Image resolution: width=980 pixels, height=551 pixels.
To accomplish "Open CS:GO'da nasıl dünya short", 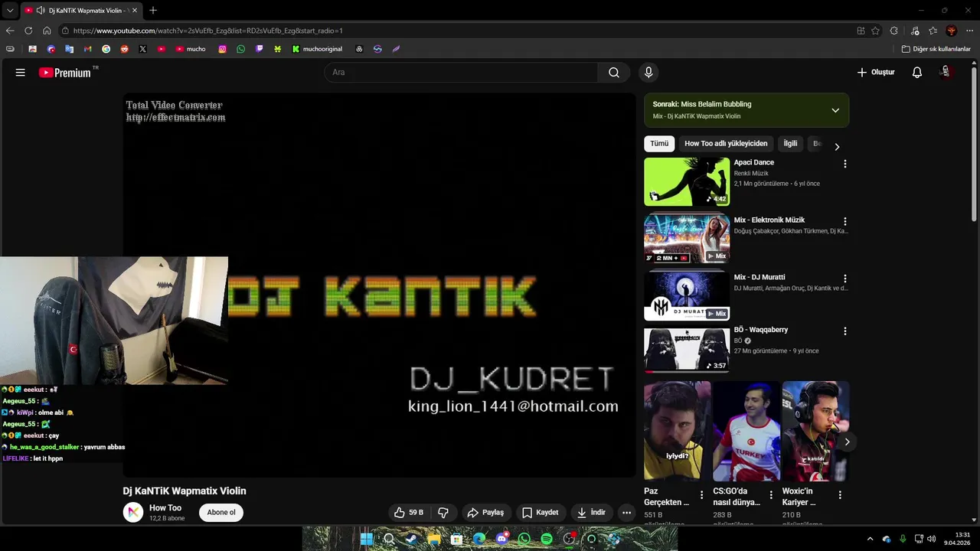I will coord(746,432).
